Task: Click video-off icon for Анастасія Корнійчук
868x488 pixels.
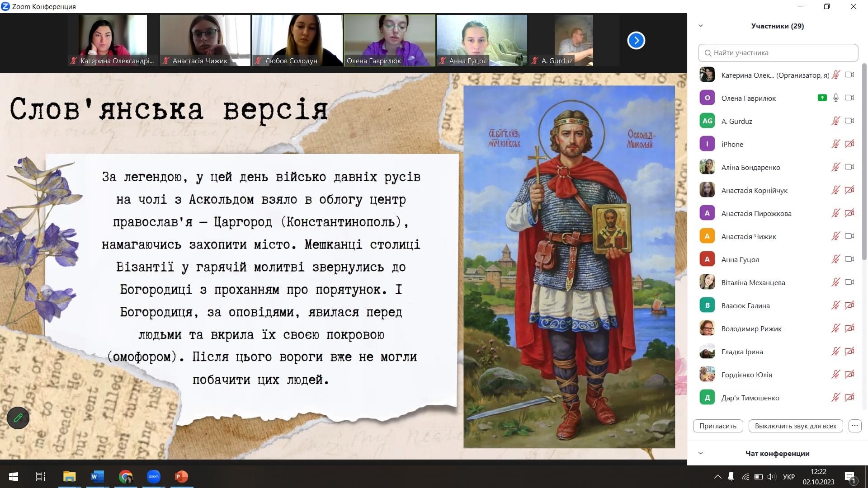Action: pos(849,190)
